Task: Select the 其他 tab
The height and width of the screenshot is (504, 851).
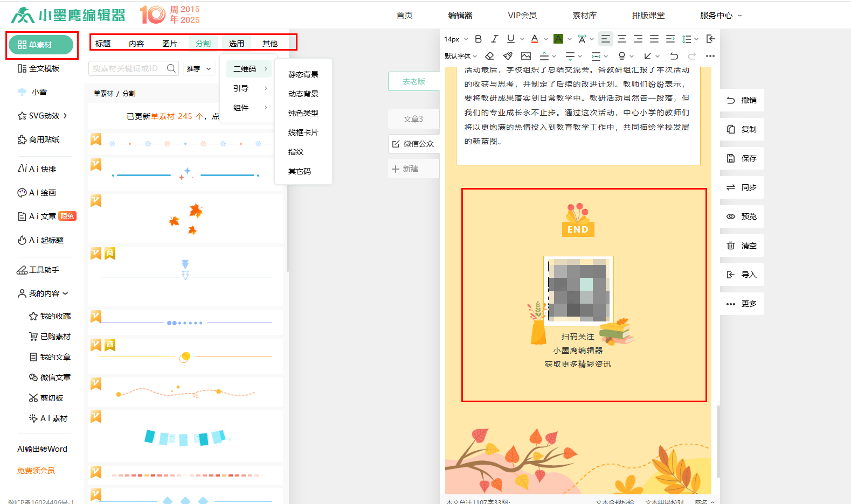Action: click(270, 44)
